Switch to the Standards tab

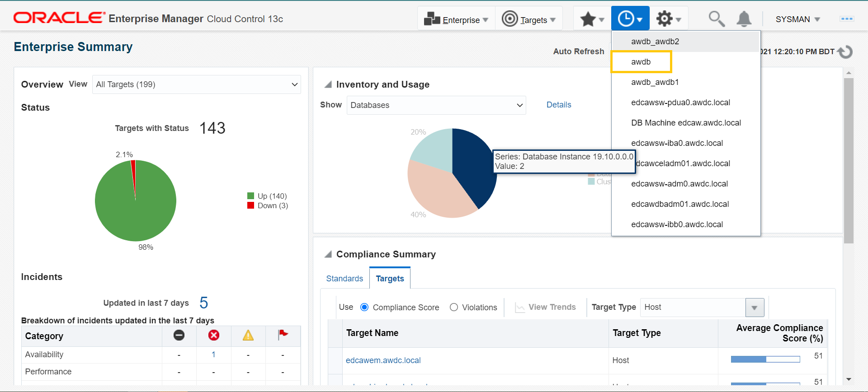[x=344, y=279]
